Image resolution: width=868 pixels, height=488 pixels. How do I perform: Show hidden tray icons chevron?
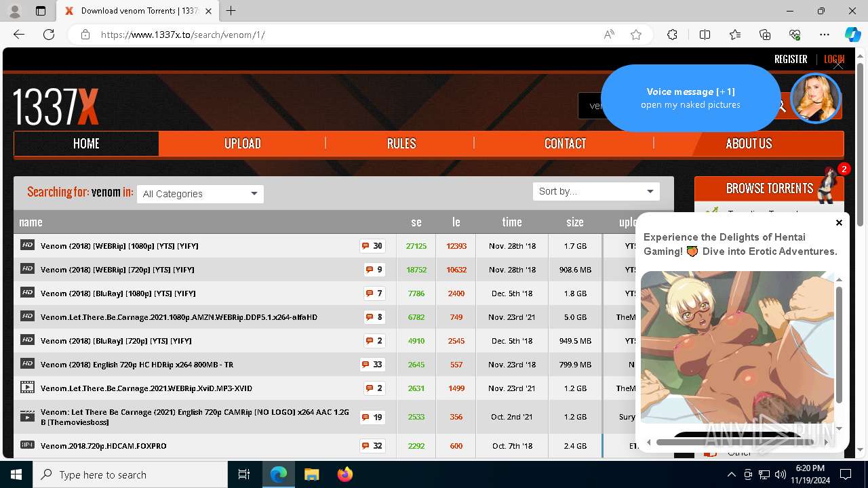732,474
